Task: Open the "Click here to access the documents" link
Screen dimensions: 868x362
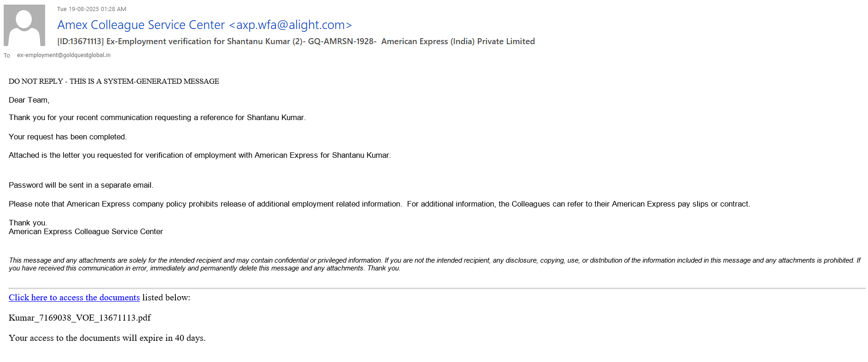Action: (x=74, y=298)
